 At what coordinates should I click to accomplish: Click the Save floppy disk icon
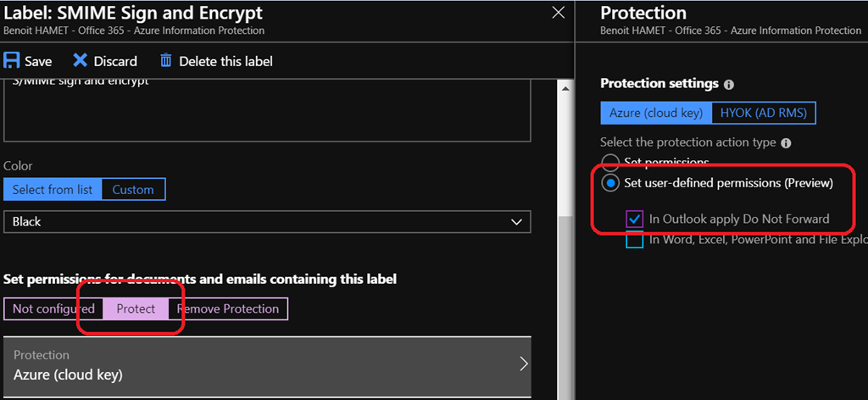[12, 61]
